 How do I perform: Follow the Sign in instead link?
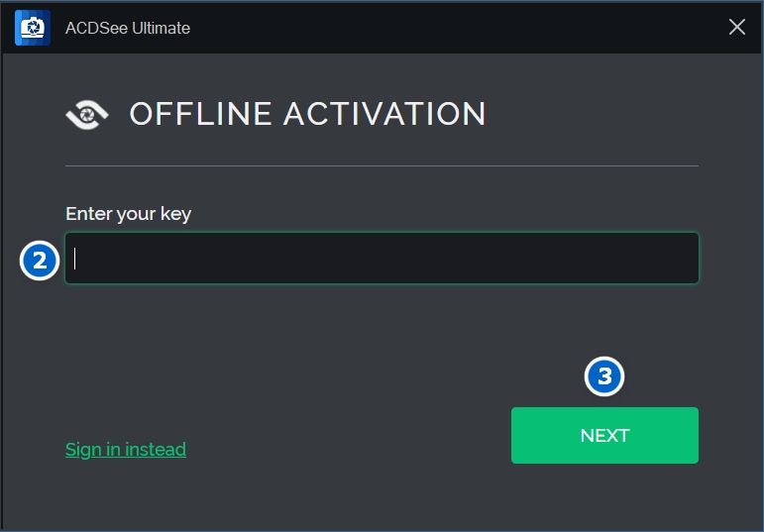[126, 450]
